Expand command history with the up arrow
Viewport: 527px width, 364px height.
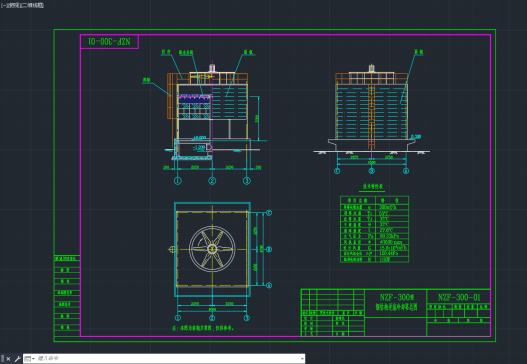click(x=302, y=359)
